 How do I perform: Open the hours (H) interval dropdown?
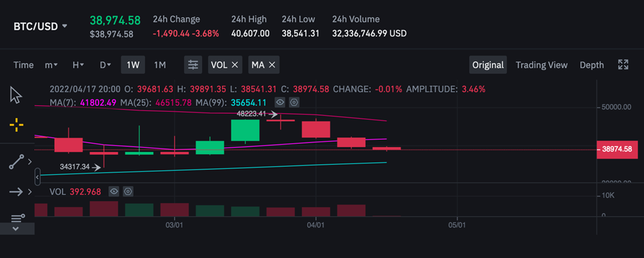(x=78, y=65)
